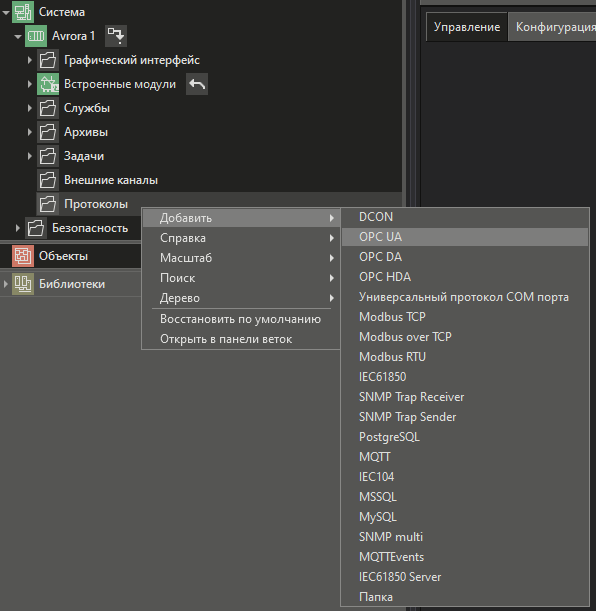Click the Встроенные модули green module icon
This screenshot has width=596, height=611.
[48, 84]
